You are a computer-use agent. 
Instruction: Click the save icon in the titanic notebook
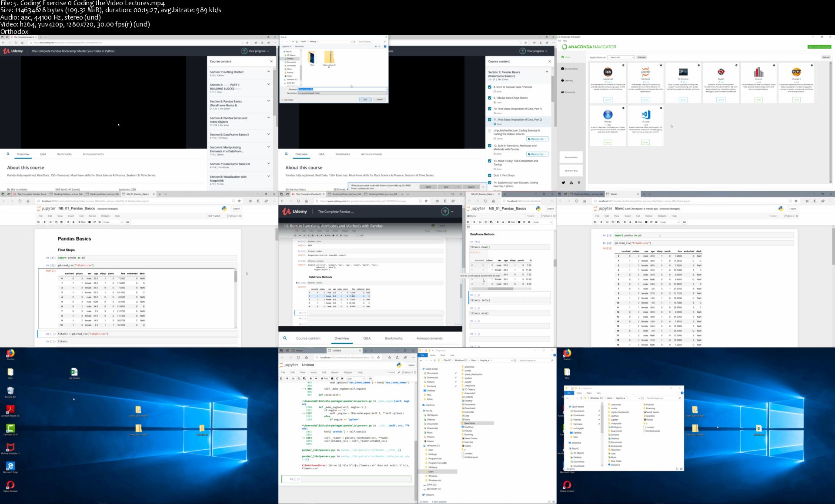[595, 222]
